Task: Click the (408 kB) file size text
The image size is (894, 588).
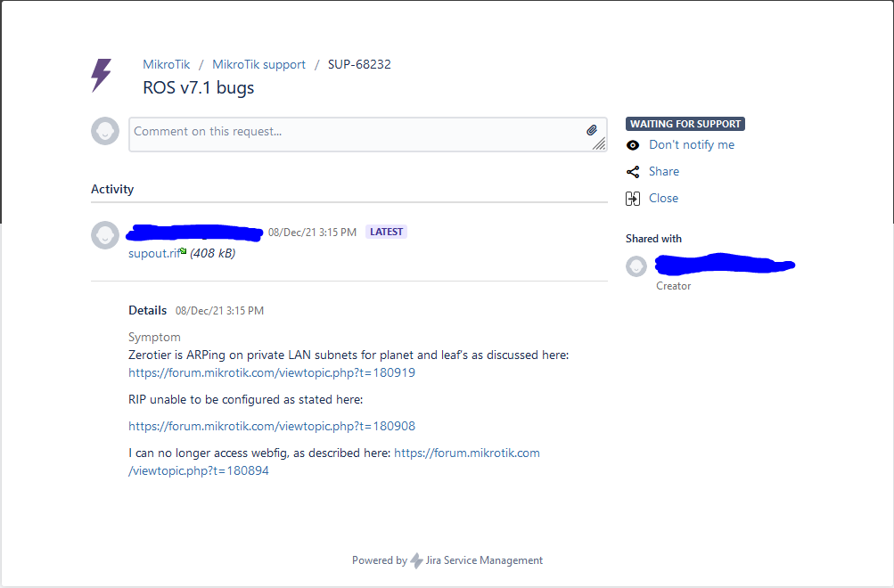Action: (x=213, y=253)
